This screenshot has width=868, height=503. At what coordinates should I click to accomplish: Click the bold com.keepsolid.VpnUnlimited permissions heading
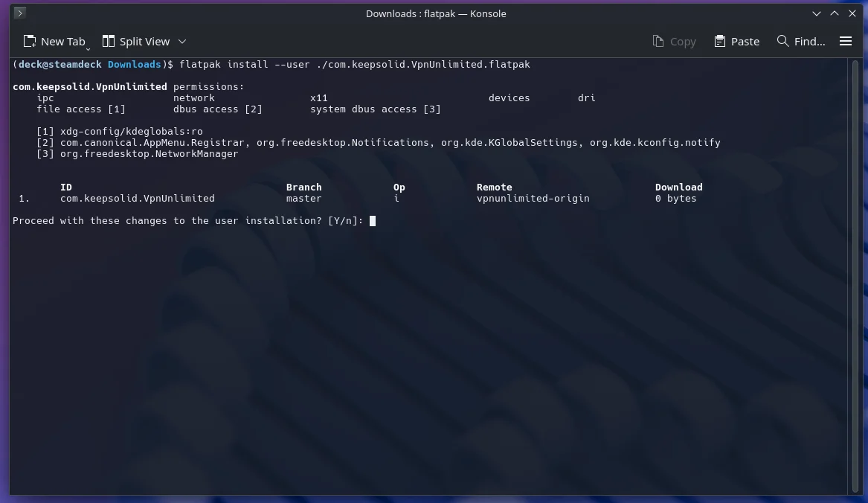click(90, 86)
